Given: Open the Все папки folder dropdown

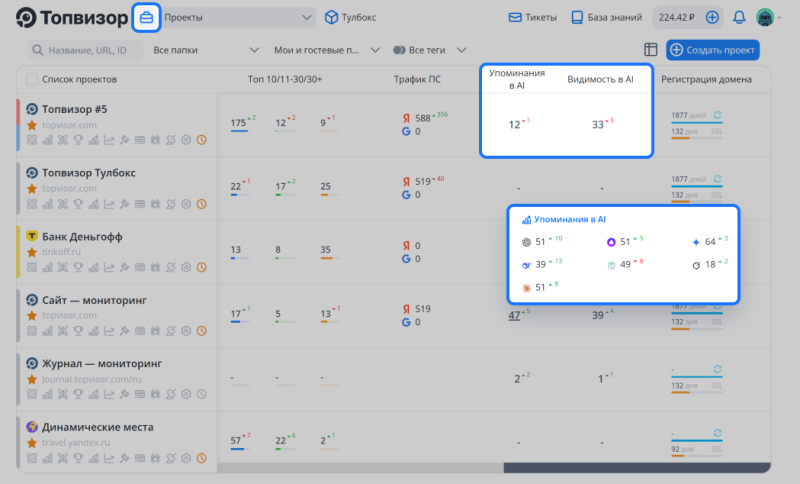Looking at the screenshot, I should [x=206, y=50].
